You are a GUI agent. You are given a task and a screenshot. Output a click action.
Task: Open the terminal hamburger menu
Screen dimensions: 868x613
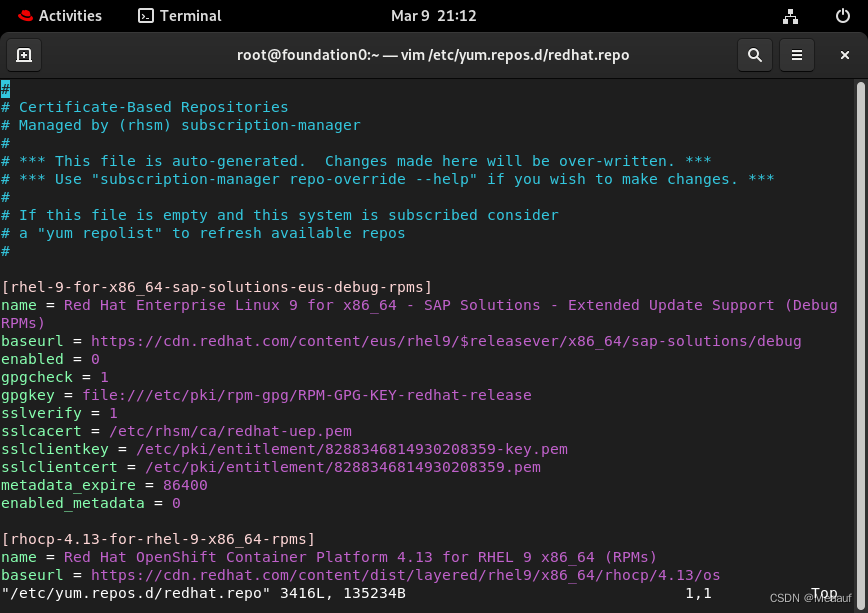[797, 55]
